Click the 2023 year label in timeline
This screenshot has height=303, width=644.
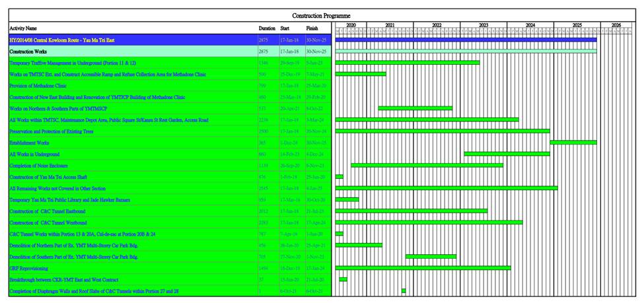click(x=483, y=25)
